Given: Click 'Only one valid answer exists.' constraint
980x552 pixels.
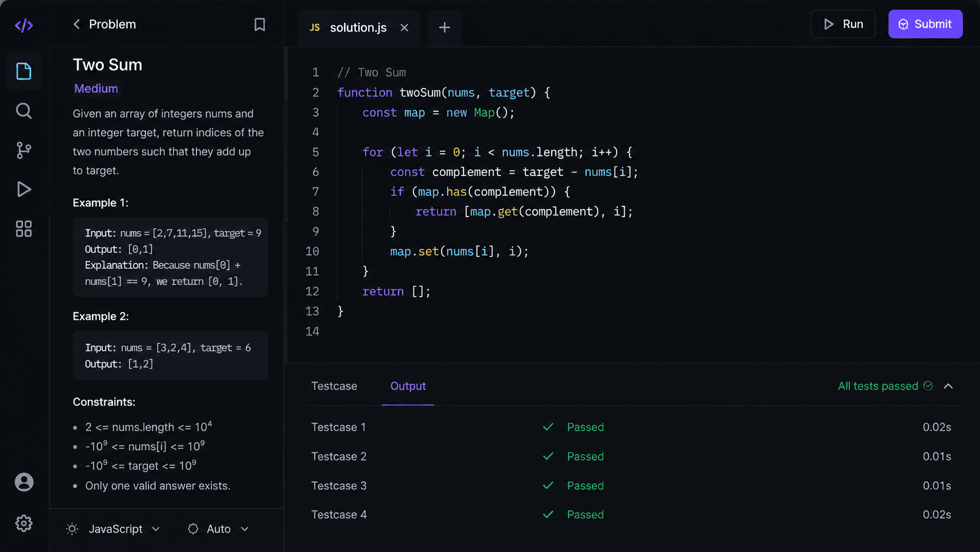Looking at the screenshot, I should (158, 486).
